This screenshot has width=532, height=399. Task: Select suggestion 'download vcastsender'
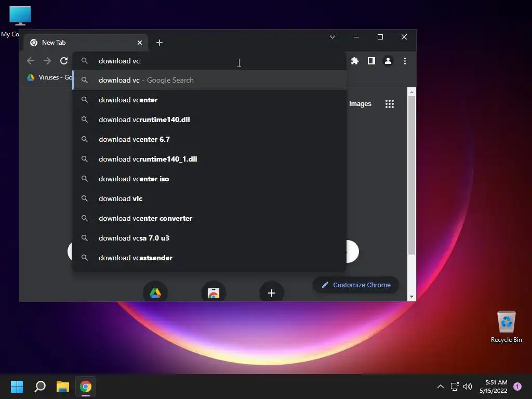[x=210, y=258]
